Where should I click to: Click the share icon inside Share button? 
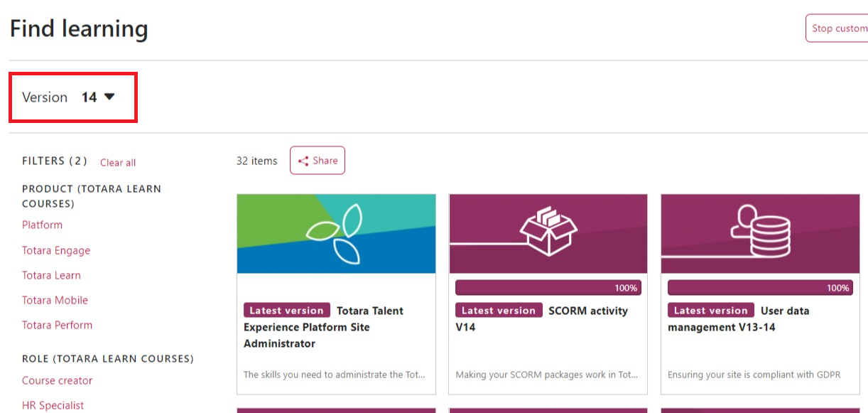click(x=303, y=161)
